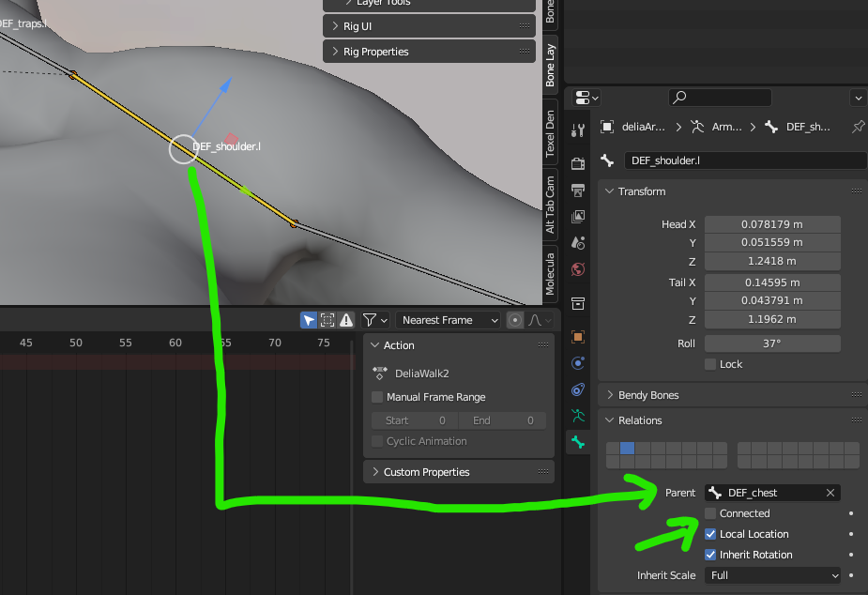Open the Physics properties tab
The width and height of the screenshot is (868, 595).
click(x=578, y=363)
